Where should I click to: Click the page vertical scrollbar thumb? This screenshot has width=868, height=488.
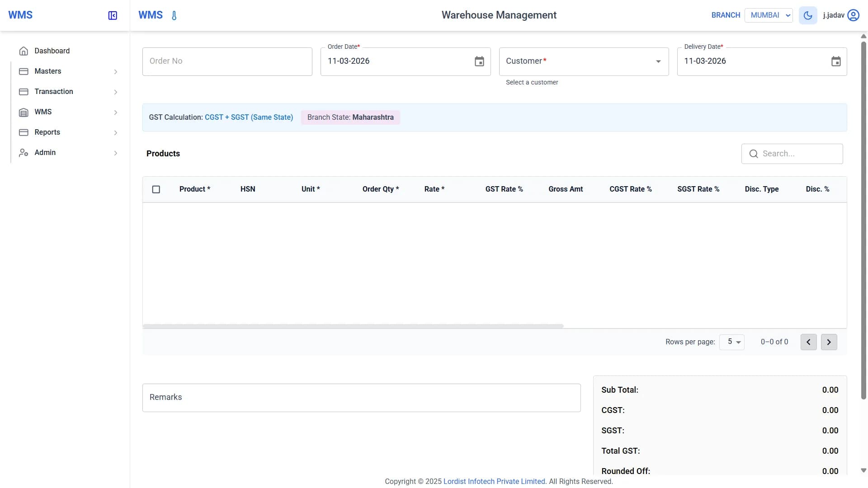(x=863, y=221)
